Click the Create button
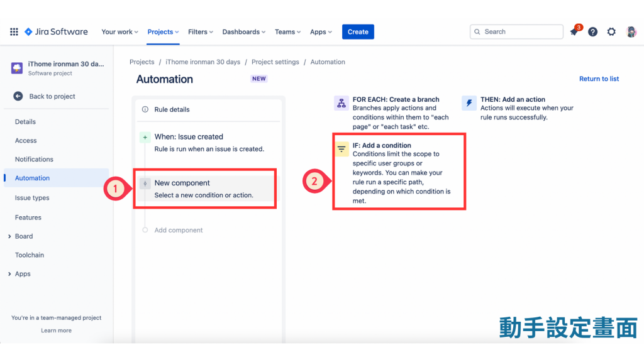 [358, 31]
